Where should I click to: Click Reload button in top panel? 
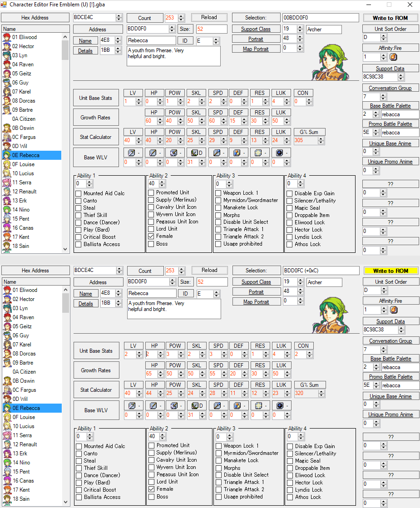pyautogui.click(x=209, y=18)
